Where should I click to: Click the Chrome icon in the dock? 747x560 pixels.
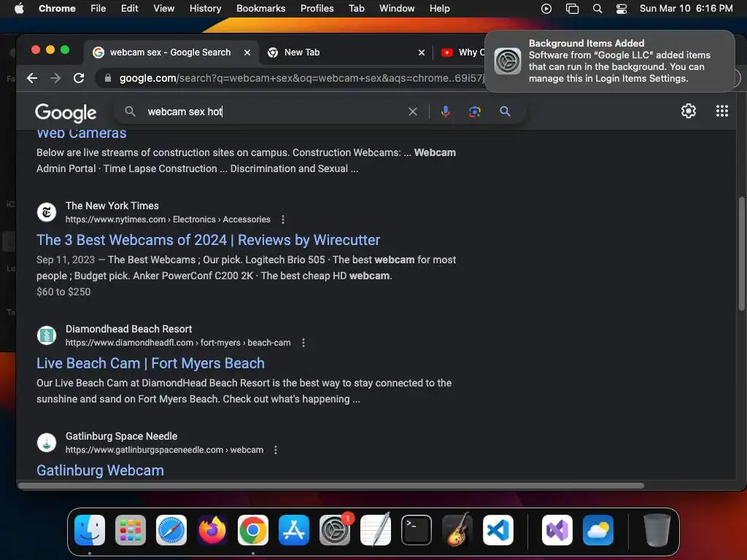253,530
